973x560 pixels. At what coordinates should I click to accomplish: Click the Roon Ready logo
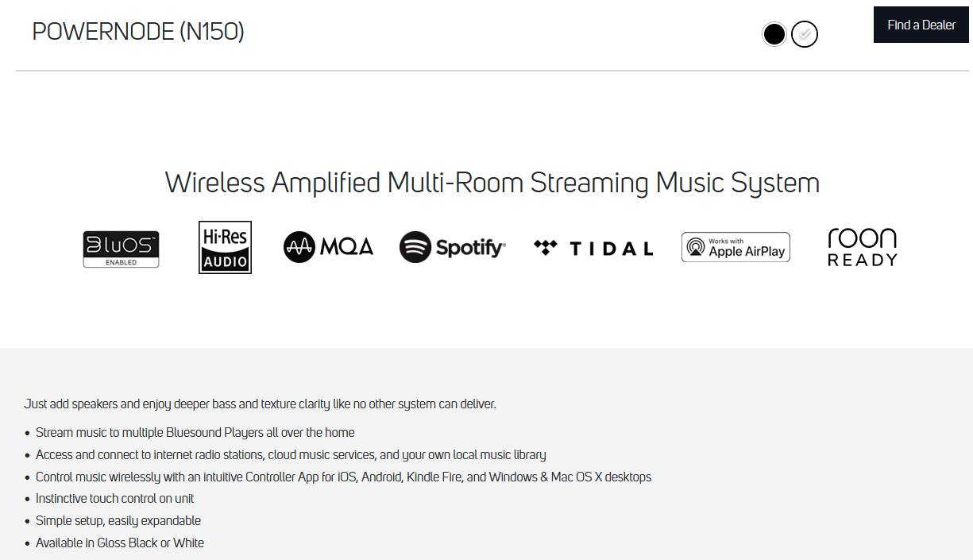point(862,247)
